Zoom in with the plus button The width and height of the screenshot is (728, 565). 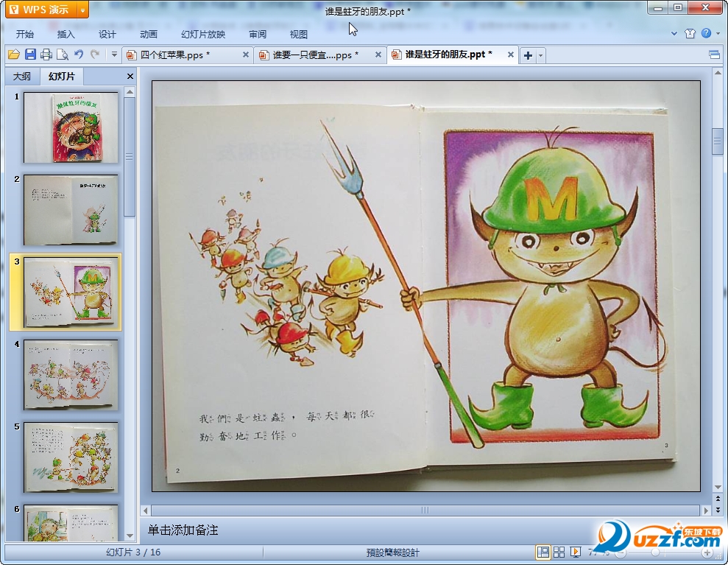click(707, 552)
